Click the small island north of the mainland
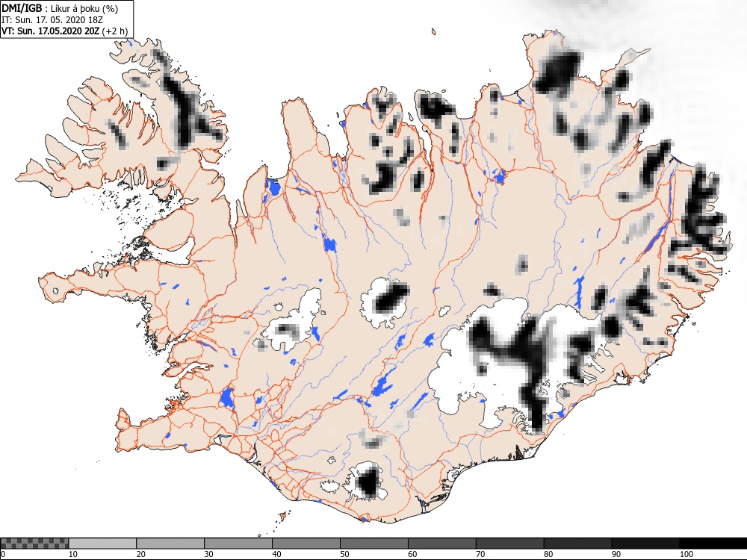 tap(433, 32)
